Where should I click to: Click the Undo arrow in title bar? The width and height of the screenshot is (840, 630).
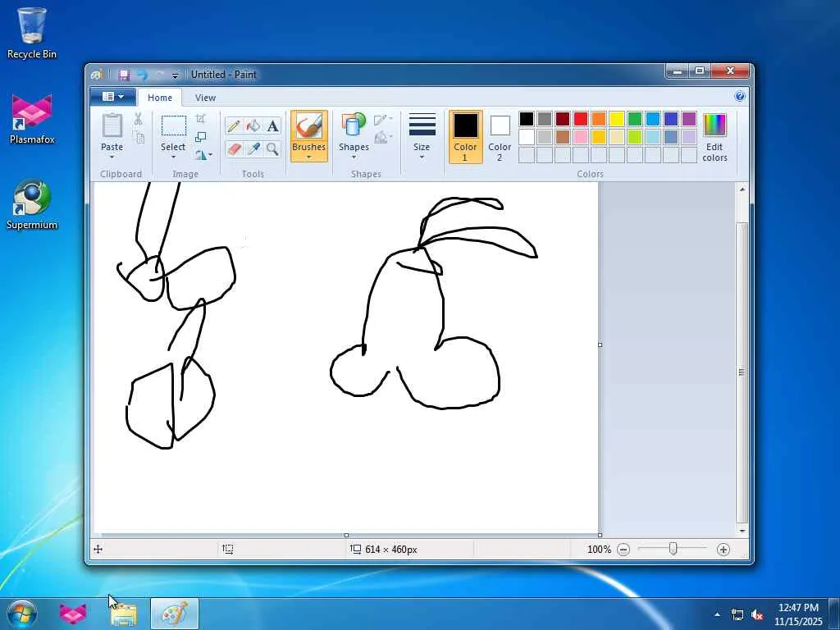coord(141,75)
